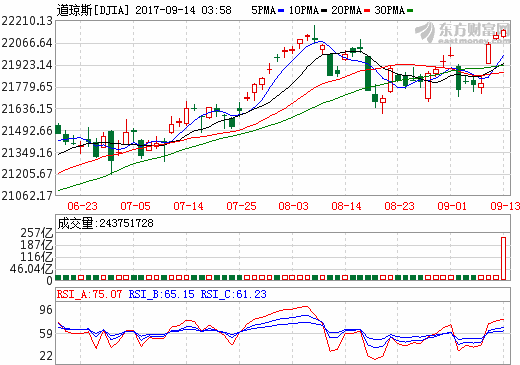Click the 08-14 date label
Screen dimensions: 520x365
pyautogui.click(x=346, y=206)
